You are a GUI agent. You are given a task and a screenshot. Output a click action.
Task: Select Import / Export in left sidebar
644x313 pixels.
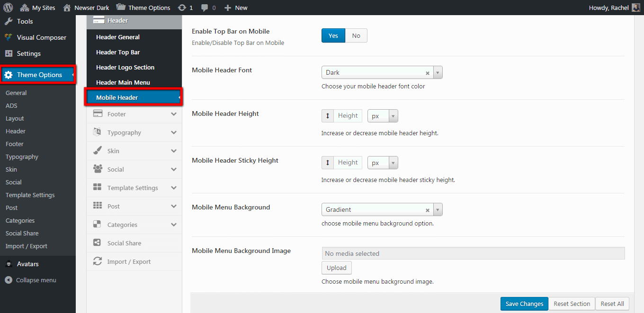click(x=26, y=246)
